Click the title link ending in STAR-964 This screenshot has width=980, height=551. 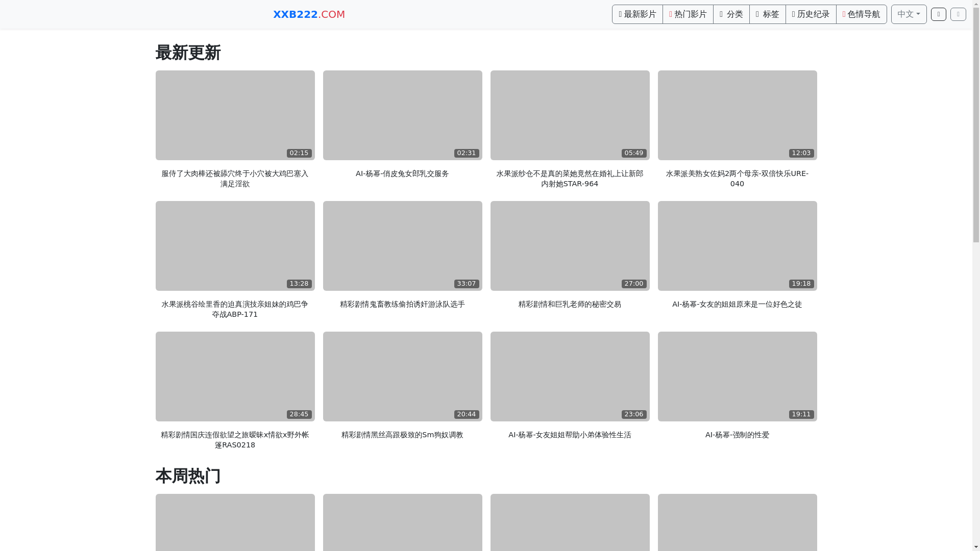tap(570, 179)
